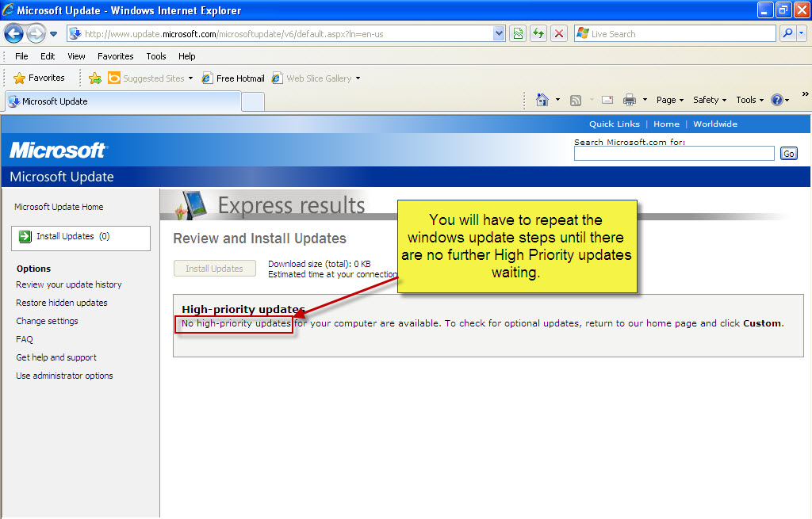Click the Home house icon in command bar
This screenshot has width=812, height=519.
click(x=542, y=100)
